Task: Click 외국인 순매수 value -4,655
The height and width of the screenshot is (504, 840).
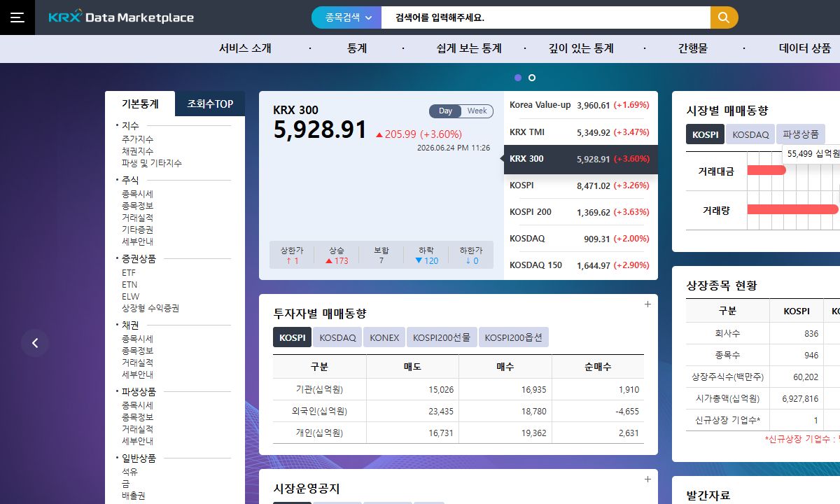Action: click(627, 411)
